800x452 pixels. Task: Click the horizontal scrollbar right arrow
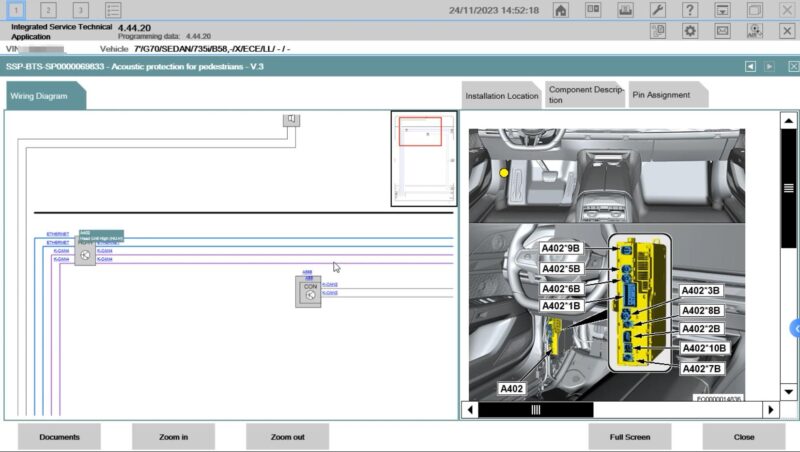771,410
